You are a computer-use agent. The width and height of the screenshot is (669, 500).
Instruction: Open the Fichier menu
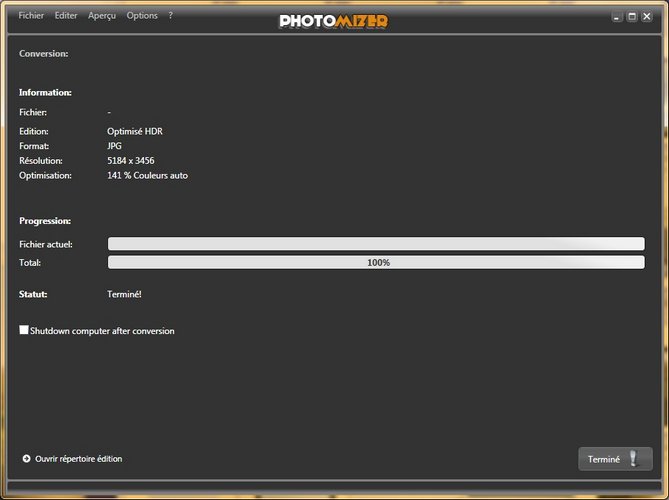[31, 16]
